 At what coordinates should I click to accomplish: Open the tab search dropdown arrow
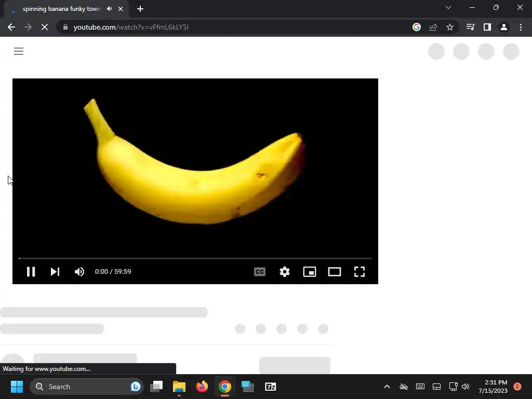(x=448, y=7)
